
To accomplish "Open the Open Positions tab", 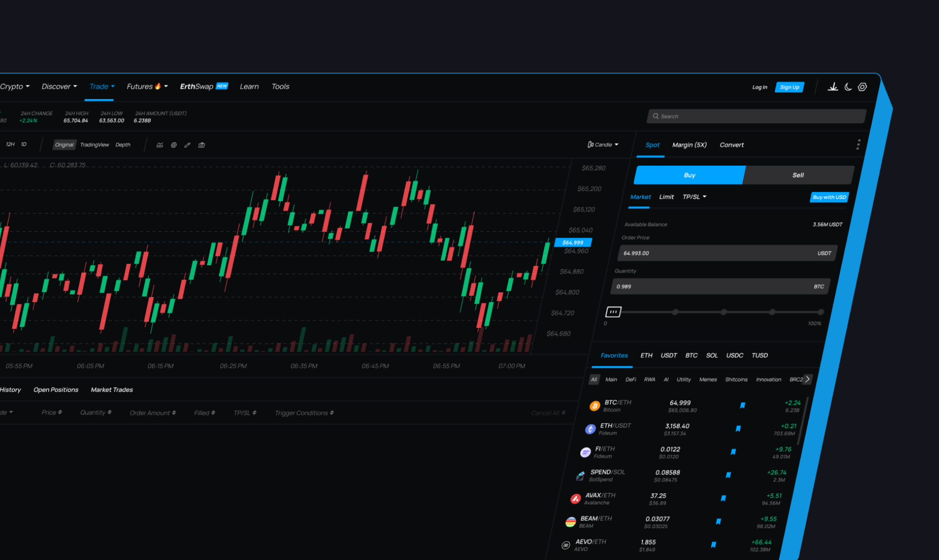I will point(56,390).
